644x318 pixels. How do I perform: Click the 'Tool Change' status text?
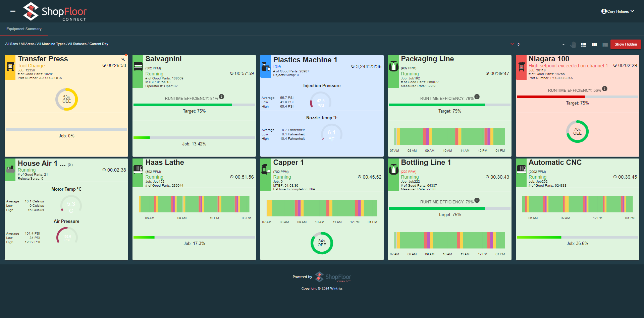coord(31,66)
